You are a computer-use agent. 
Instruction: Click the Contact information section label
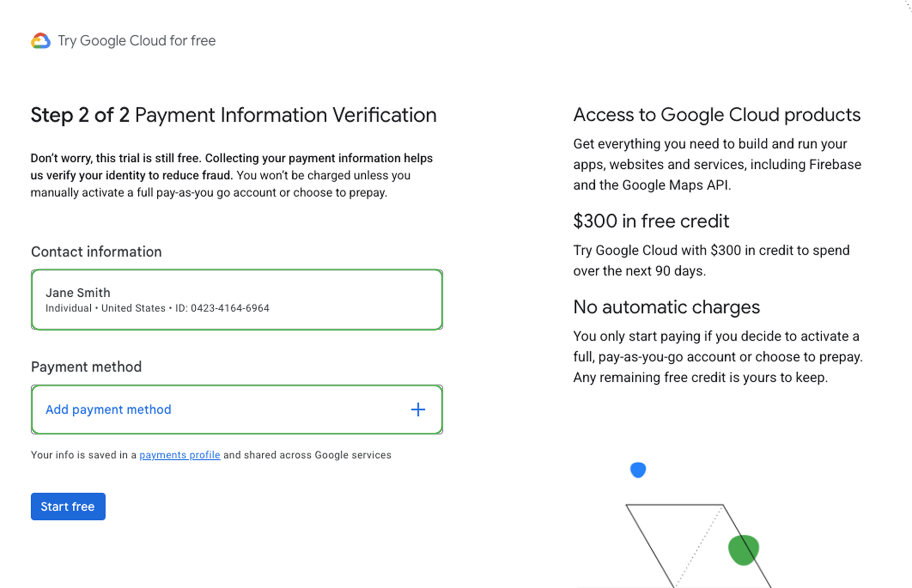click(x=96, y=252)
